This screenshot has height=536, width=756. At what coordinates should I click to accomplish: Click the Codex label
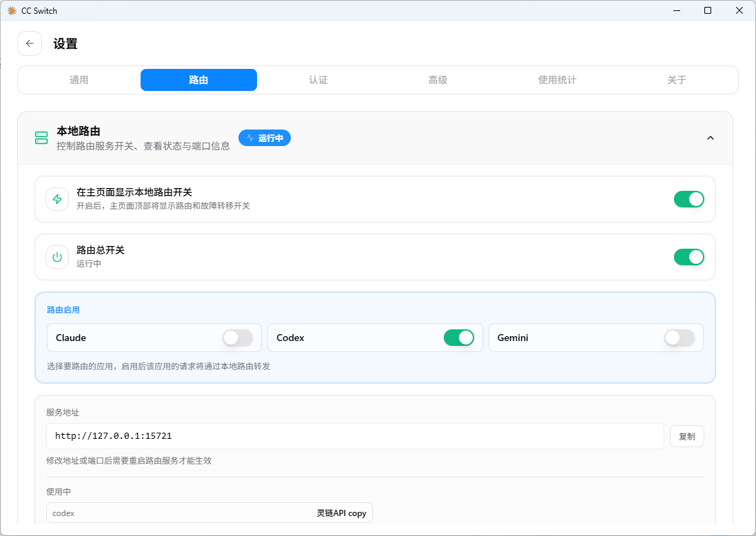290,338
